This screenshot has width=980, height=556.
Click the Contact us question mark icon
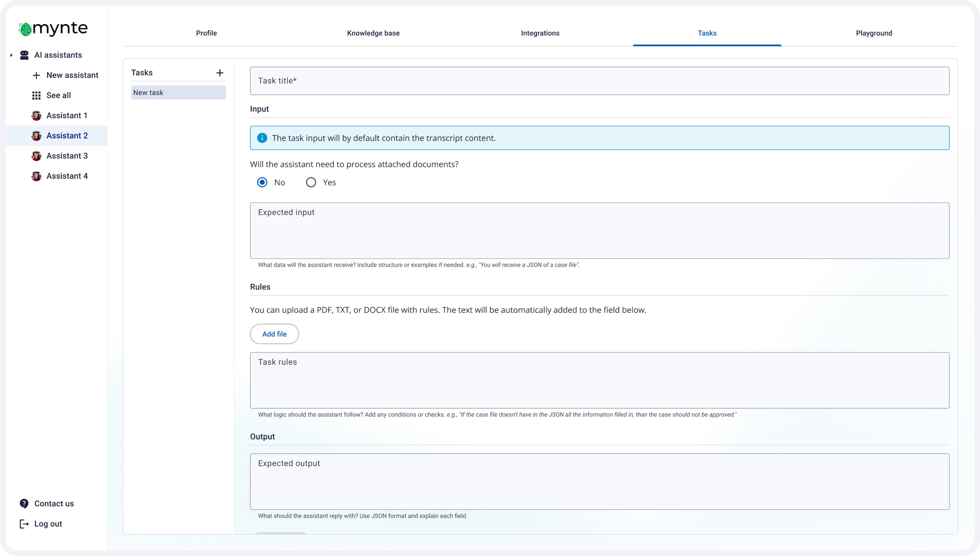[24, 504]
